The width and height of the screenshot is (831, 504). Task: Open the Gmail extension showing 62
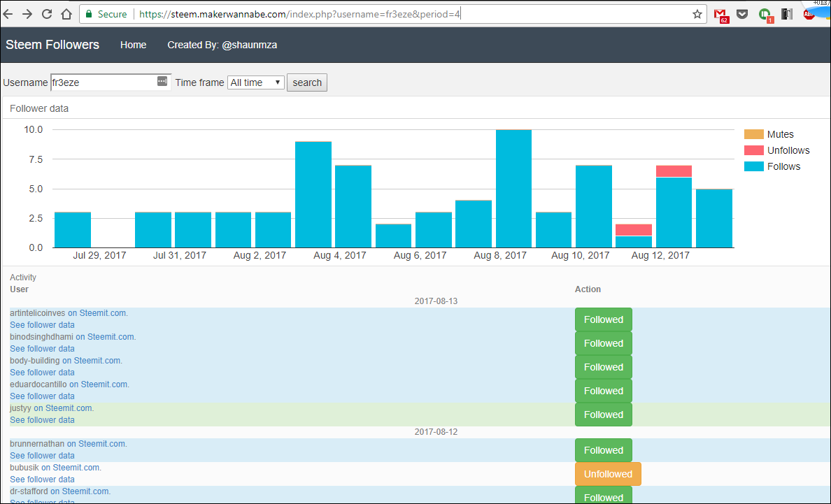click(x=720, y=15)
